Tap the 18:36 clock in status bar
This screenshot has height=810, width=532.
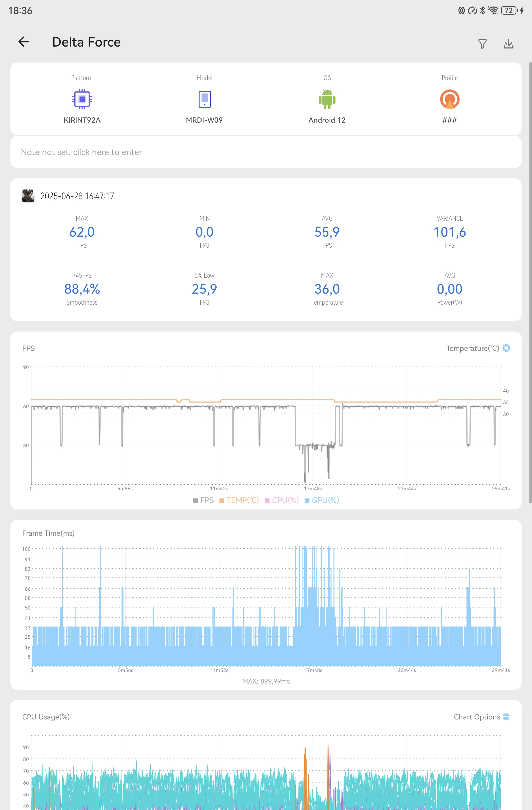pyautogui.click(x=20, y=11)
